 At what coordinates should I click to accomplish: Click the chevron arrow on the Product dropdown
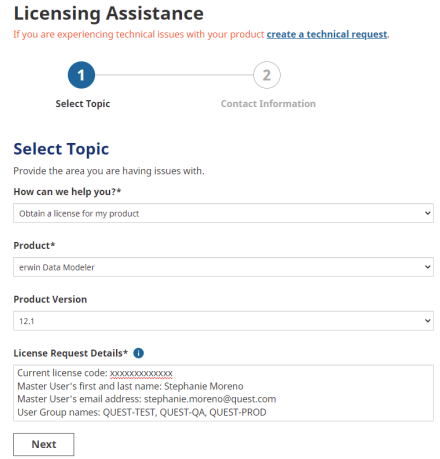tap(427, 267)
